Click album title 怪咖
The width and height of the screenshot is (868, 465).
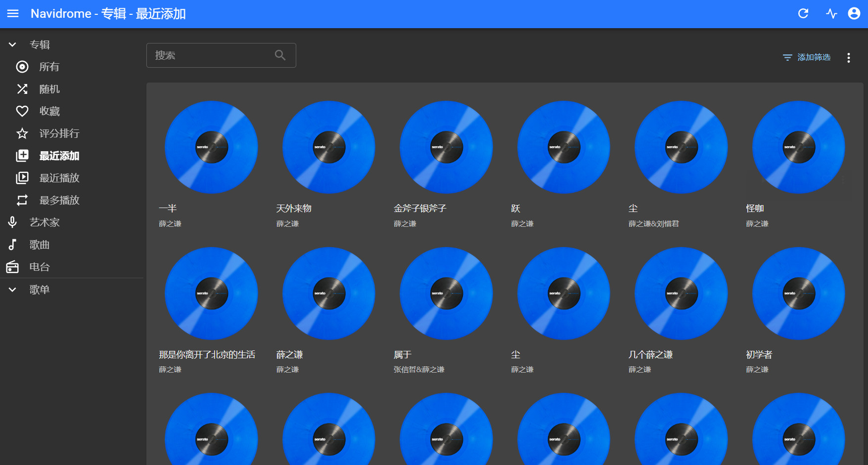tap(755, 209)
